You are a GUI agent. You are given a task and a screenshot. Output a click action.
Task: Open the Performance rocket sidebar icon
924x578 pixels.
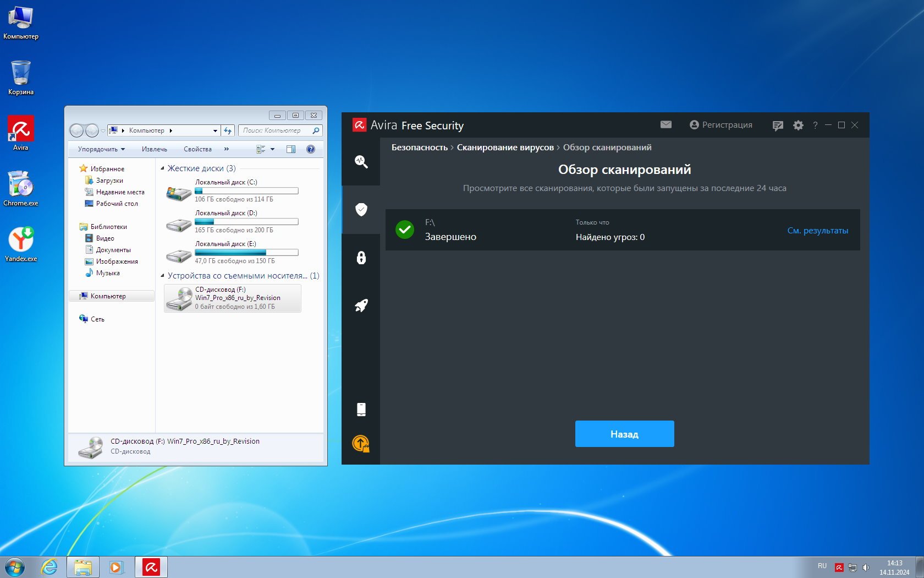[x=361, y=306]
